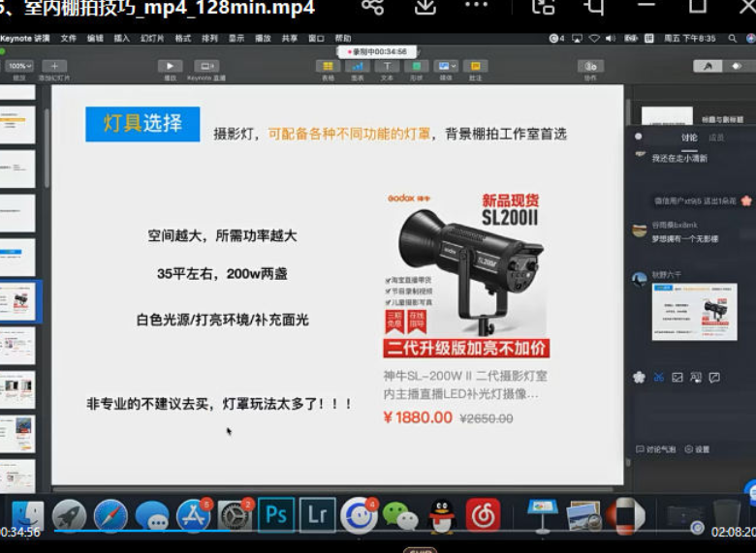The width and height of the screenshot is (756, 553).
Task: Send a flower in the chat panel
Action: 639,377
